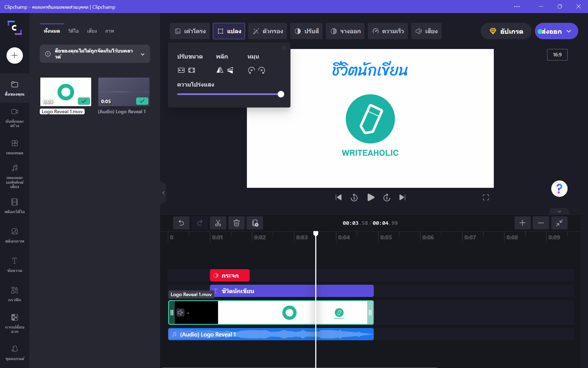
Task: Open the Graphics (กราฟิก) sidebar
Action: pos(15,294)
